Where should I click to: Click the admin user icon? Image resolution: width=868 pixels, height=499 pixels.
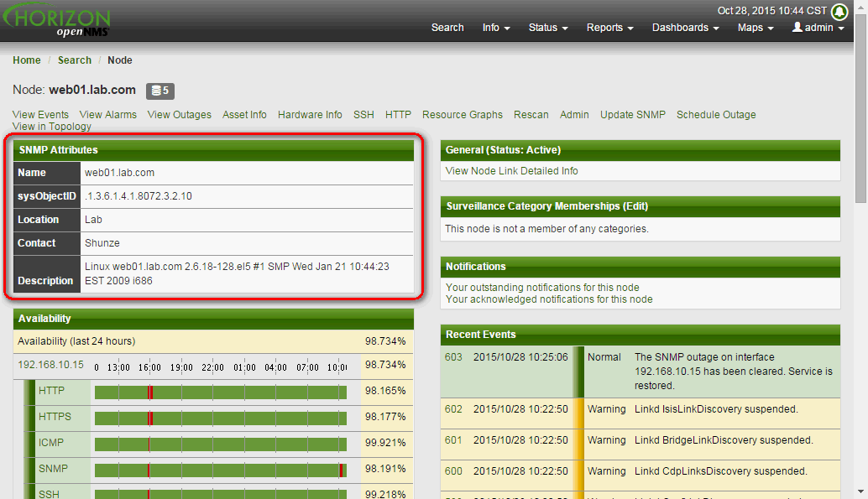click(797, 28)
